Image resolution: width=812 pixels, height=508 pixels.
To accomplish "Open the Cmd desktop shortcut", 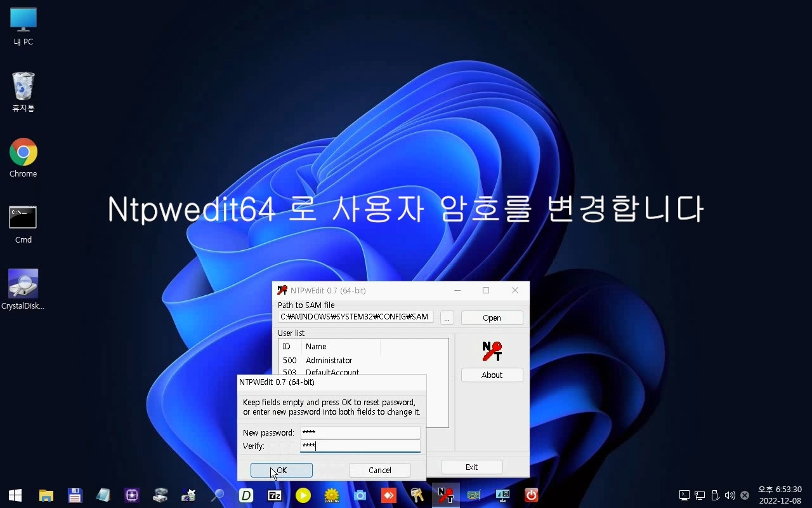I will click(x=23, y=224).
